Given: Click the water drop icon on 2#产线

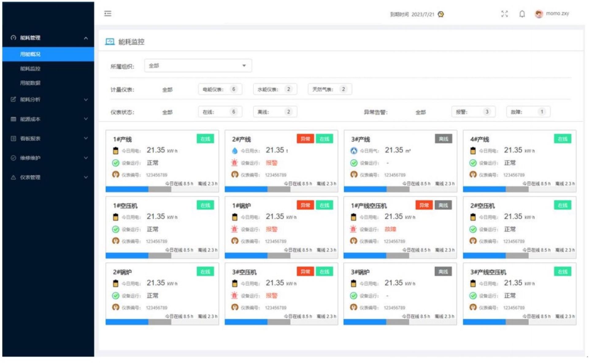Looking at the screenshot, I should pos(235,151).
